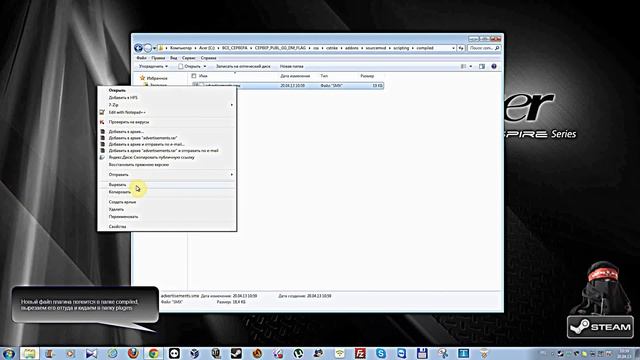Select Edit with Notepad++ entry
The height and width of the screenshot is (360, 640).
pos(127,112)
